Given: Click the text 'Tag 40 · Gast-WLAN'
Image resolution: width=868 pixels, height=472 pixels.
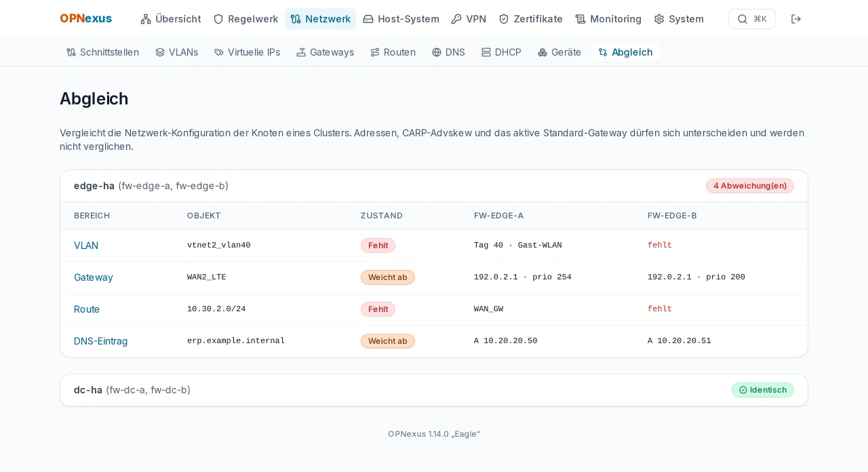Looking at the screenshot, I should pos(518,245).
